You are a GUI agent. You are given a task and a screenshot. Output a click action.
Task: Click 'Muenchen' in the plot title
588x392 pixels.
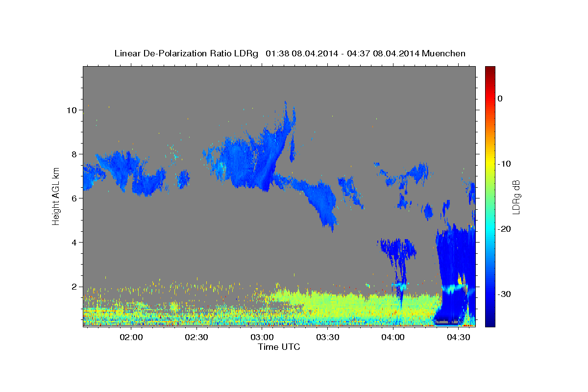tap(444, 53)
